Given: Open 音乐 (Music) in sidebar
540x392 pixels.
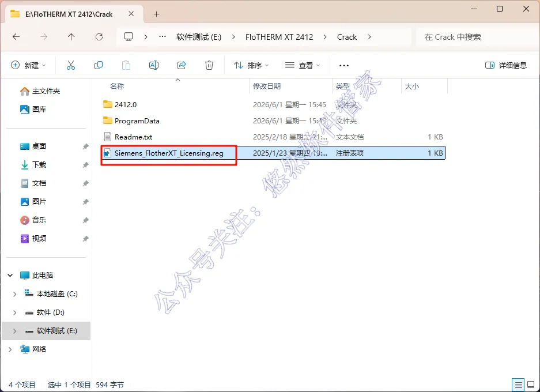Looking at the screenshot, I should point(33,220).
